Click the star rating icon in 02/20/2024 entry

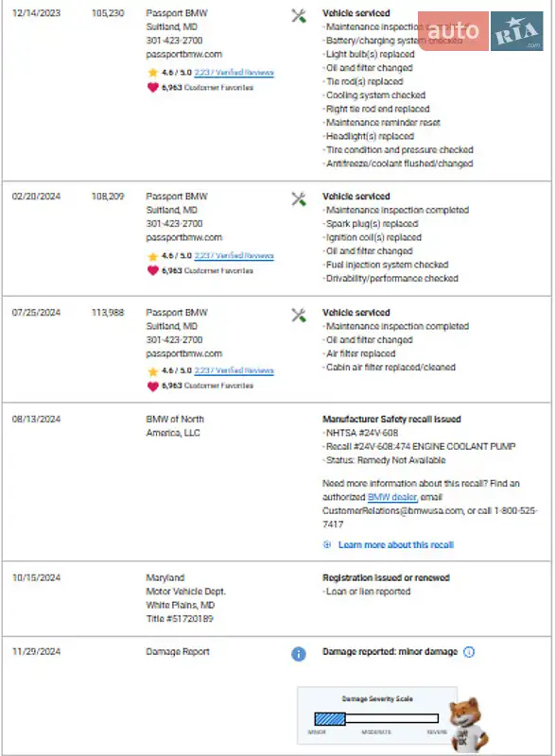[x=153, y=256]
